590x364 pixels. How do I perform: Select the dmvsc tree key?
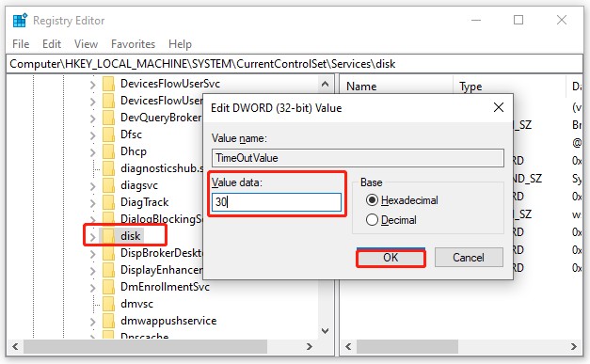click(x=136, y=304)
